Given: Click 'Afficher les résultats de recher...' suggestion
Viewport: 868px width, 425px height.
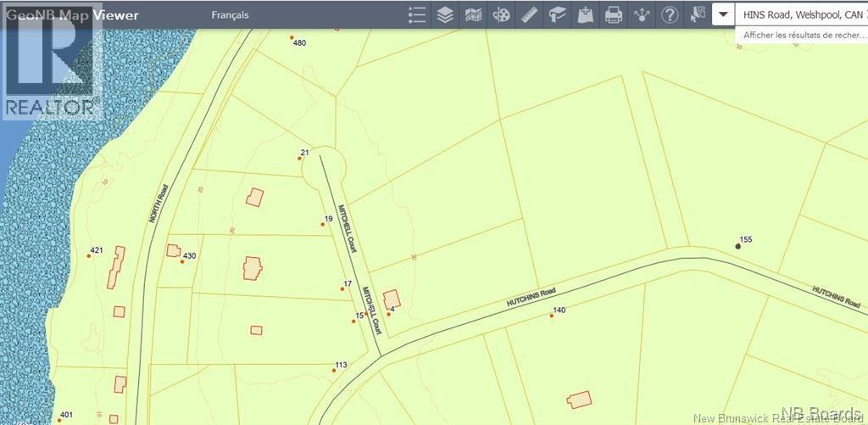Looking at the screenshot, I should click(x=801, y=36).
